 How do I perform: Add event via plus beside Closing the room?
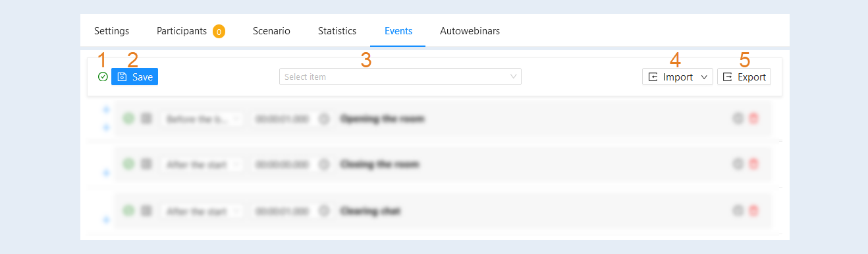pyautogui.click(x=106, y=173)
